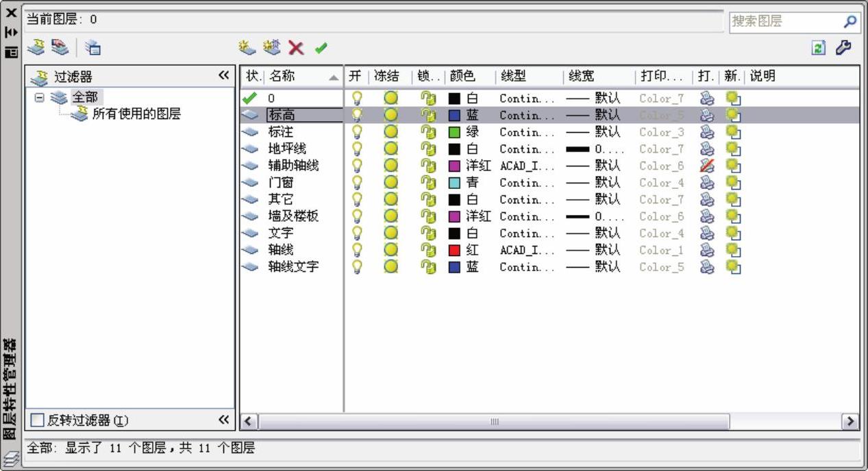Image resolution: width=868 pixels, height=471 pixels.
Task: Change the red color swatch of 轴线
Action: [x=454, y=250]
